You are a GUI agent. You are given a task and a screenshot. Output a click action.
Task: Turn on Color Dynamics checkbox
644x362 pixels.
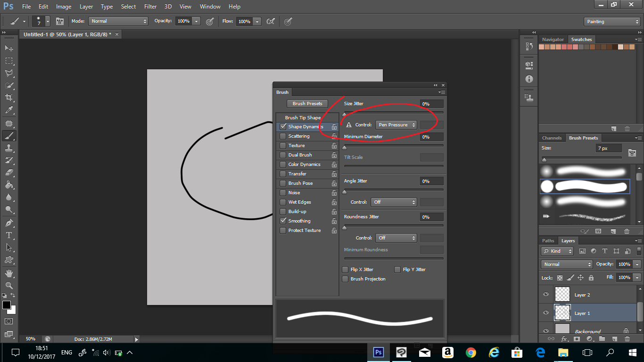(283, 165)
